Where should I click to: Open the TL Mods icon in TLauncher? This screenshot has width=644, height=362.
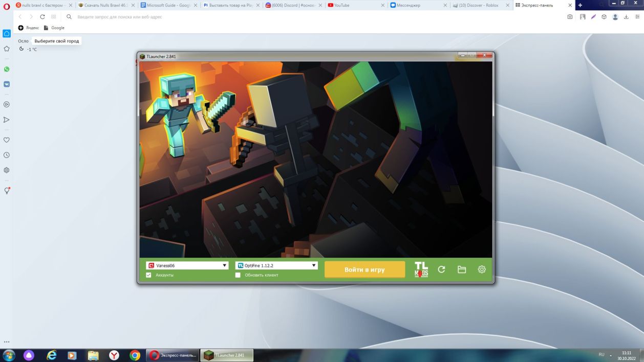(421, 269)
